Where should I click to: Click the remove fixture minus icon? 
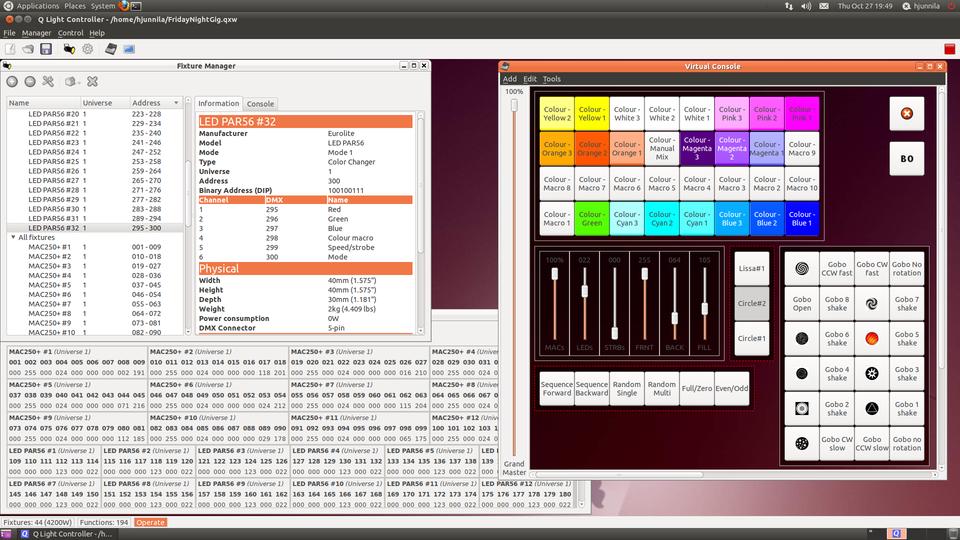pos(30,81)
